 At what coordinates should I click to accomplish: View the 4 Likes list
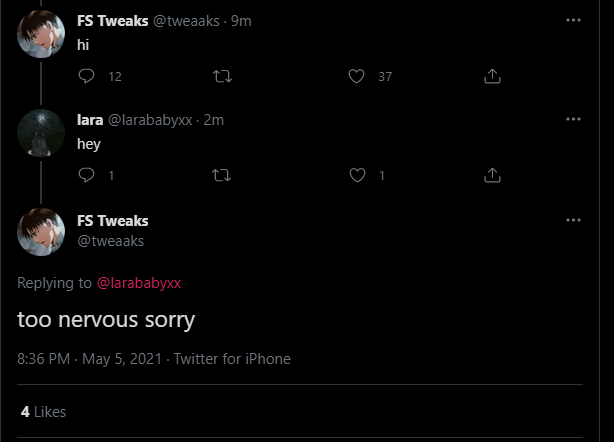[x=43, y=411]
